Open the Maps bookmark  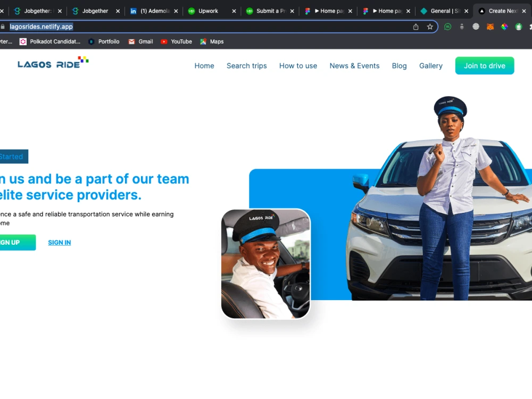pos(212,41)
